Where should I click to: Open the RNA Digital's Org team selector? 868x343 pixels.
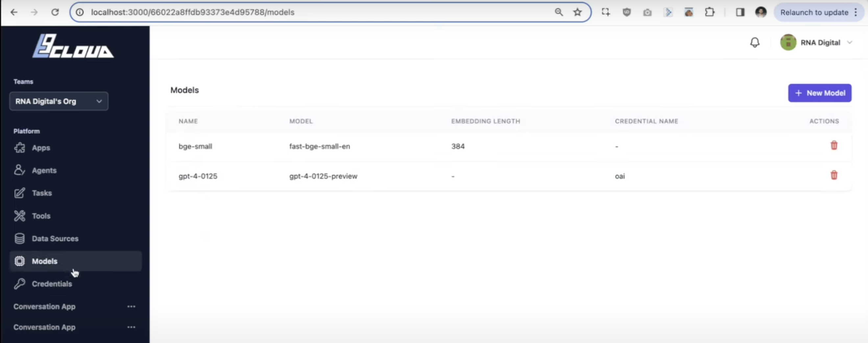[59, 101]
